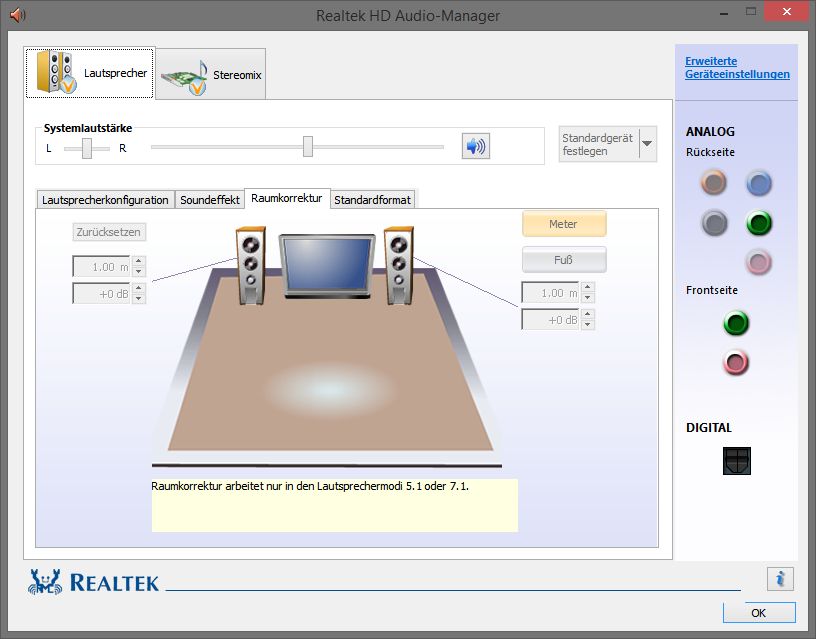Click OK to close the dialog
This screenshot has height=639, width=816.
[759, 613]
